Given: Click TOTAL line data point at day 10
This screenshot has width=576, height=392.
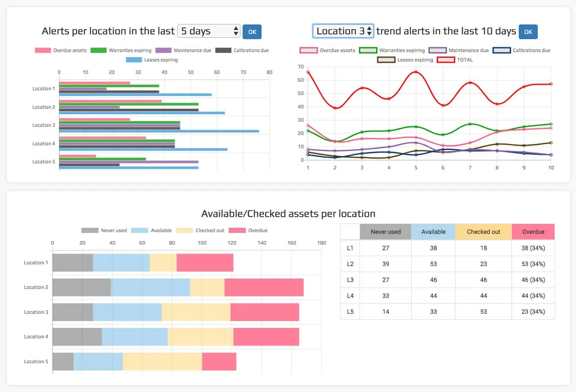Looking at the screenshot, I should pos(551,84).
